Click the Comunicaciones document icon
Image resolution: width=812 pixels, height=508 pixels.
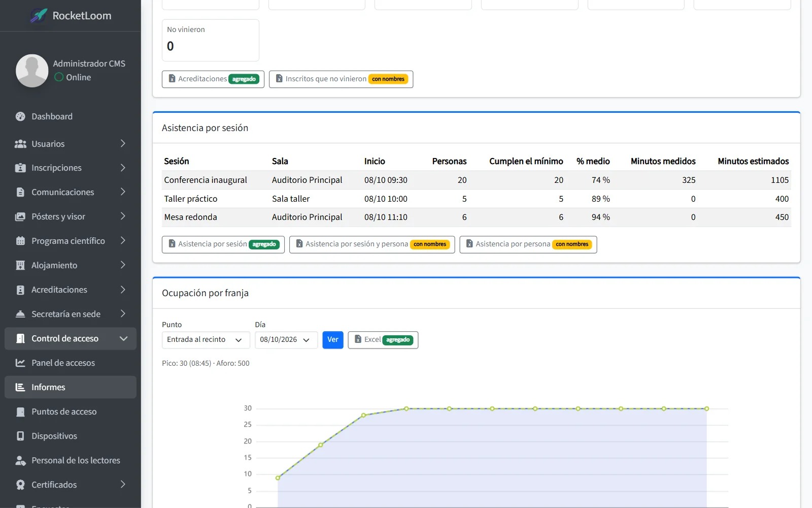point(20,192)
